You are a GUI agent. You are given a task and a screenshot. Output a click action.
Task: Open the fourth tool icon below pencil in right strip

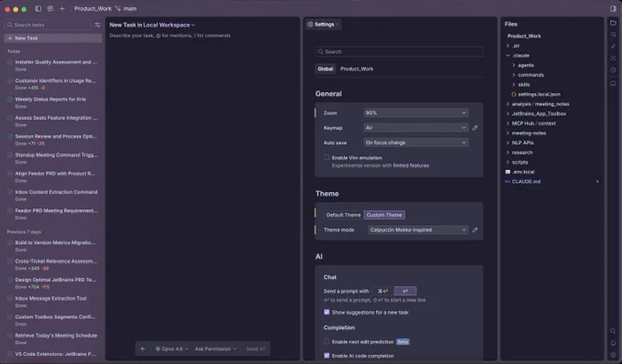613,58
